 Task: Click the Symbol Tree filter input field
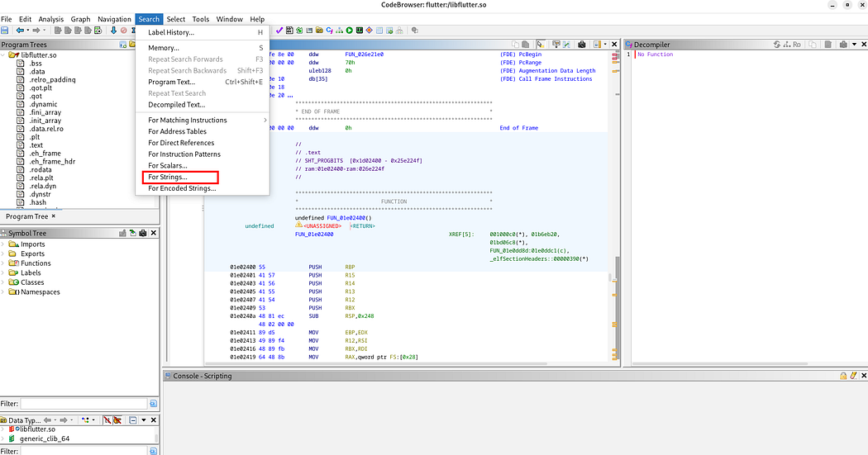coord(83,404)
